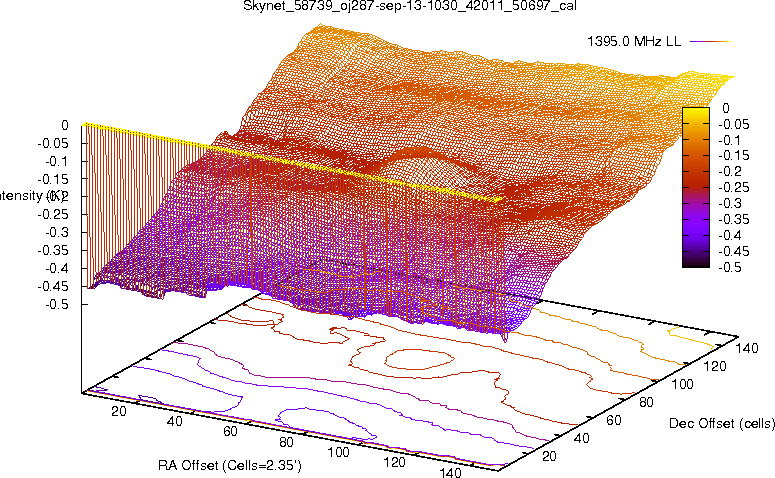Select the 0 label on the color bar
775x478 pixels.
[726, 108]
